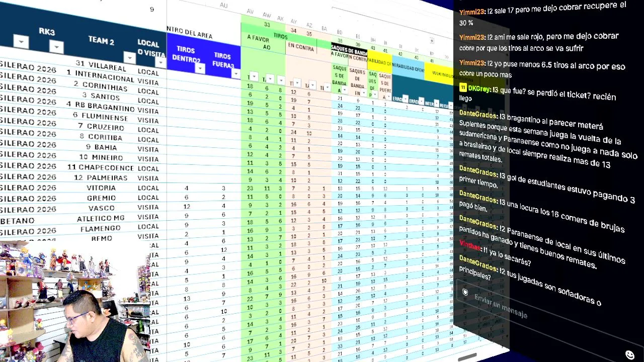Open the LOCAL O VISITA filter dropdown
The width and height of the screenshot is (644, 362).
coord(160,62)
